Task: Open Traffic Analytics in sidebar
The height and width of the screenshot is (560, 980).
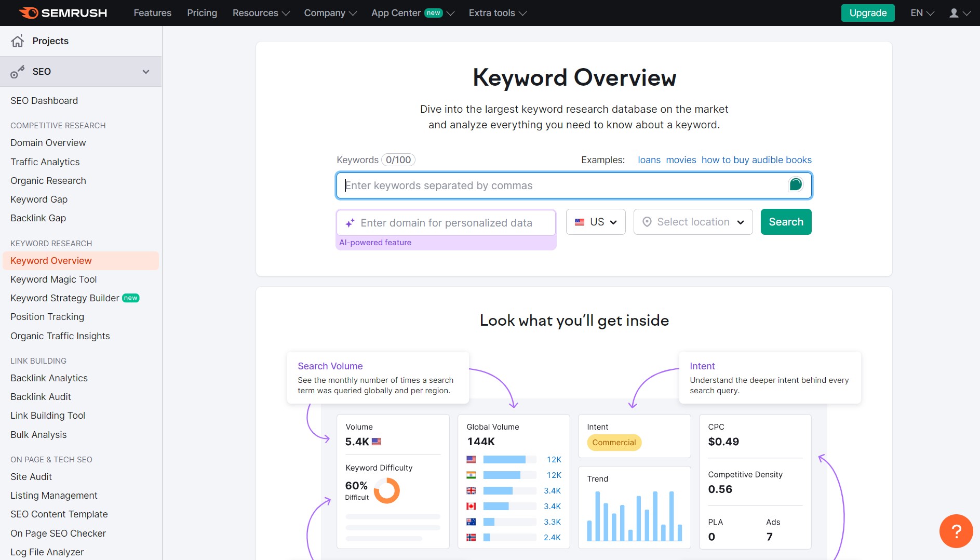Action: pyautogui.click(x=45, y=162)
